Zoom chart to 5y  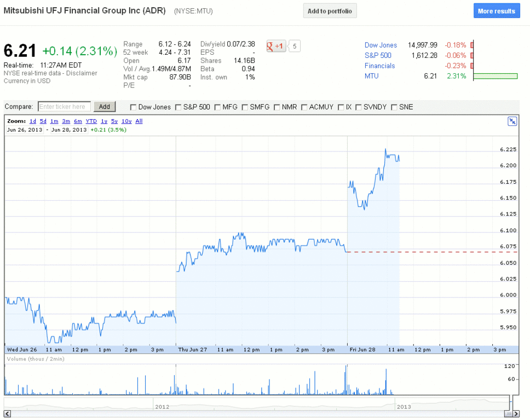tap(114, 121)
